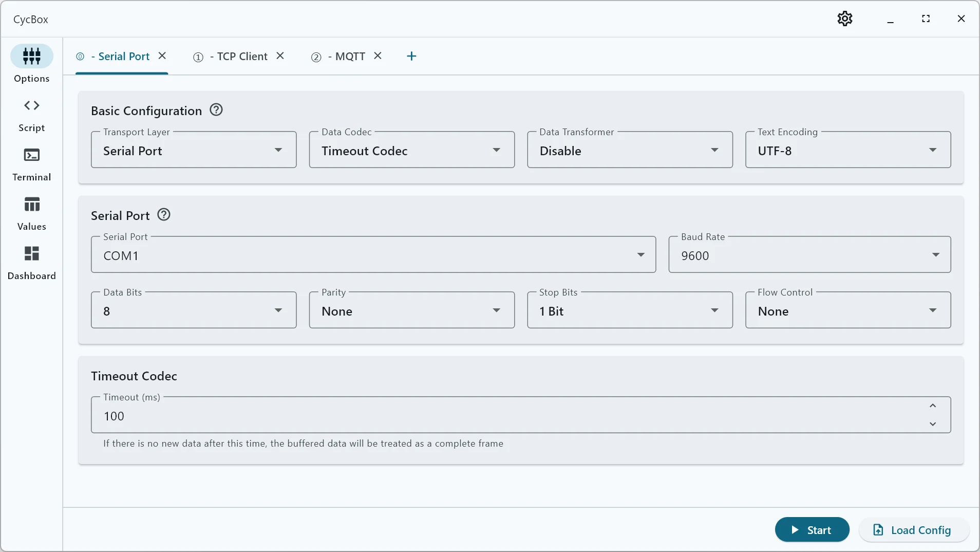Open the Options panel in sidebar
This screenshot has height=552, width=980.
coord(31,64)
